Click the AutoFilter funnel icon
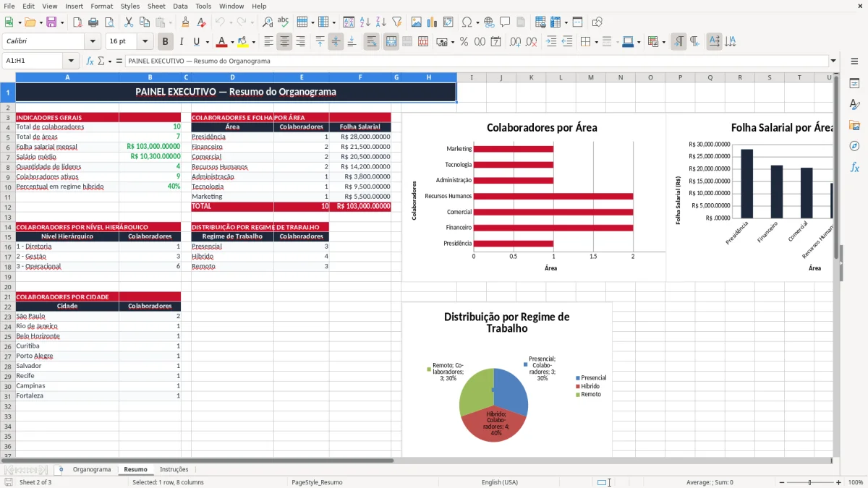This screenshot has height=488, width=868. click(x=397, y=22)
